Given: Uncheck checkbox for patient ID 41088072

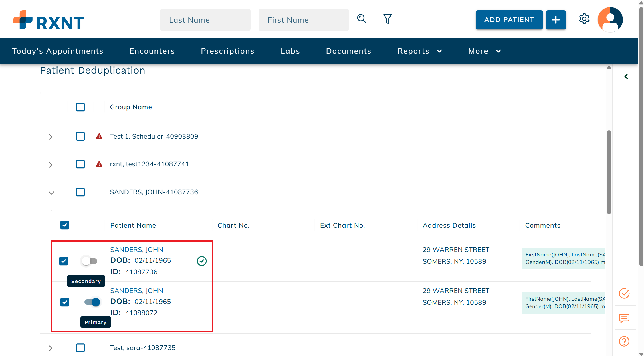Looking at the screenshot, I should point(65,302).
